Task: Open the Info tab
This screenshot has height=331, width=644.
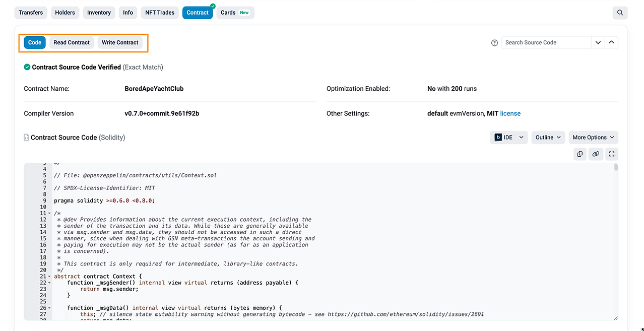Action: click(128, 13)
